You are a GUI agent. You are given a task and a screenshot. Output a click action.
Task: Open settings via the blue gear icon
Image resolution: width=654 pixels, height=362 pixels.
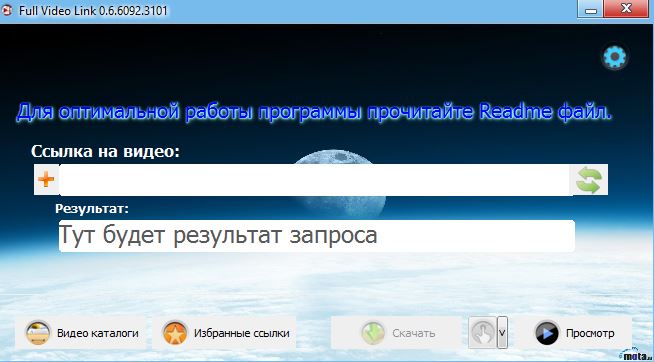point(615,58)
